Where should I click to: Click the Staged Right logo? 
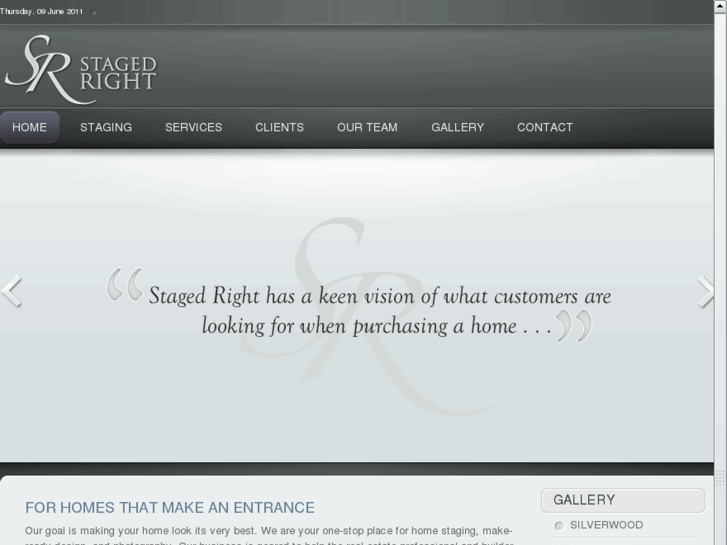(x=81, y=70)
